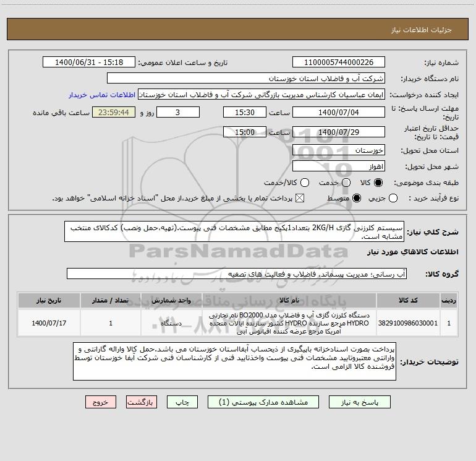Click the response deadline time 15:30

click(245, 112)
